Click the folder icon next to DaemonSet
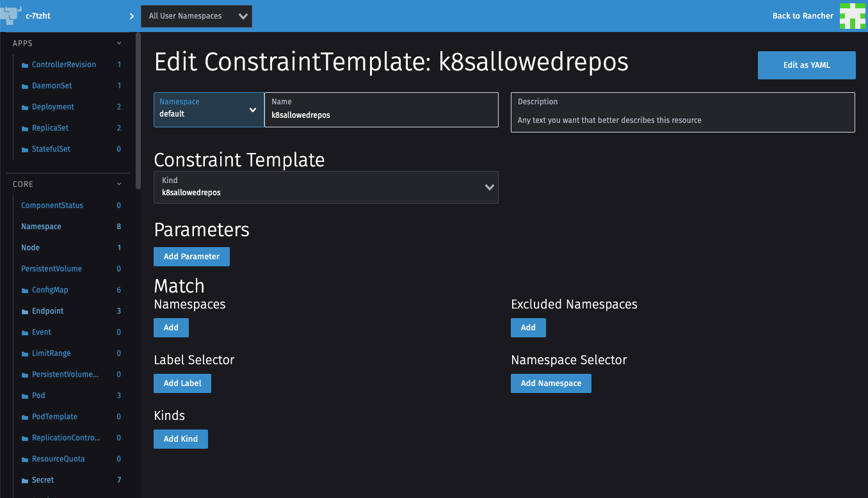Screen dimensions: 868x498 point(24,85)
